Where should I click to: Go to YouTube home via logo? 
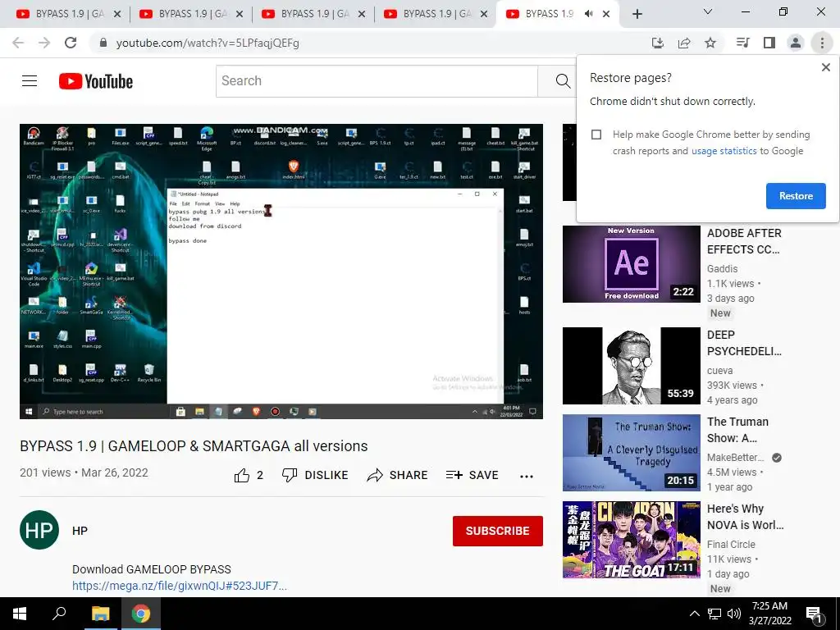[x=96, y=81]
